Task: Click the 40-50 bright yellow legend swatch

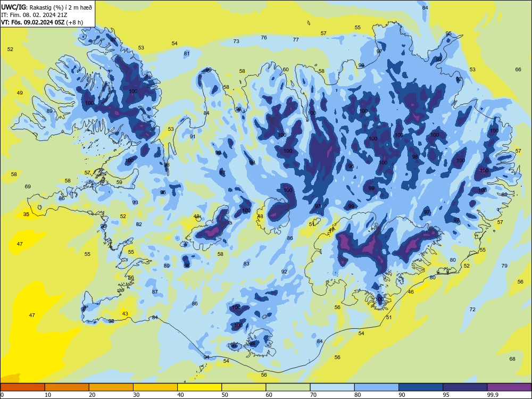Action: [199, 387]
